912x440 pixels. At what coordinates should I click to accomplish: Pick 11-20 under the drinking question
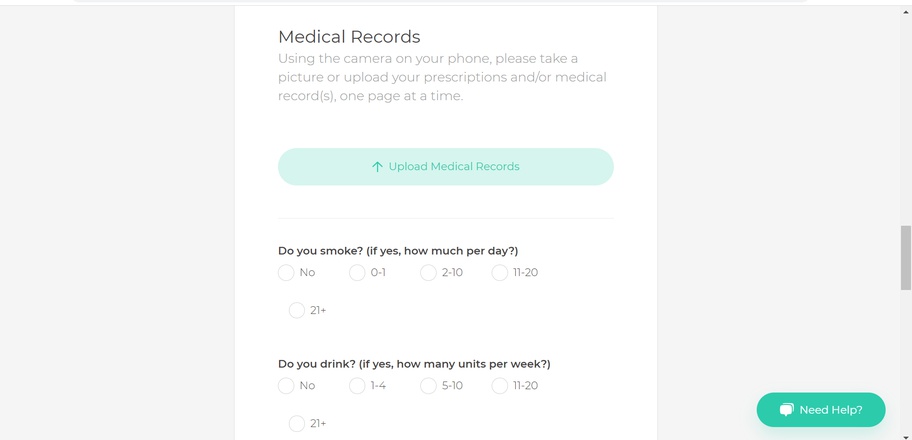pos(500,386)
